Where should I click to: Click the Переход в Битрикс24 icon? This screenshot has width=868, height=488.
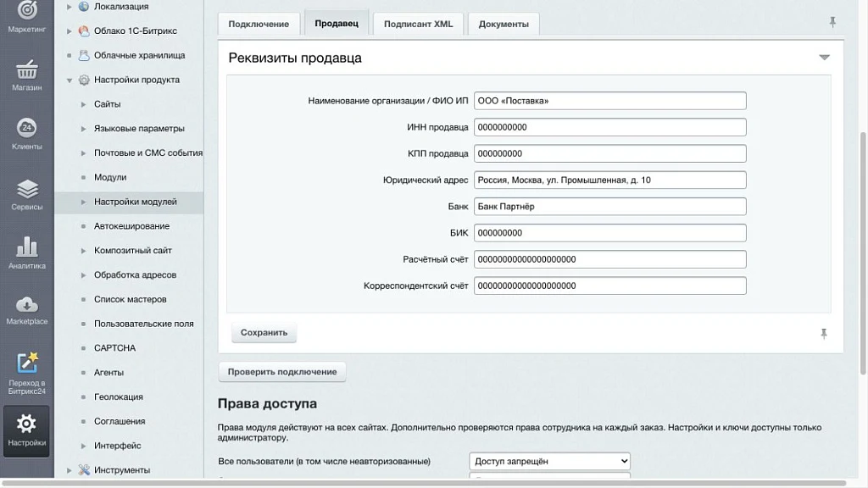click(26, 363)
